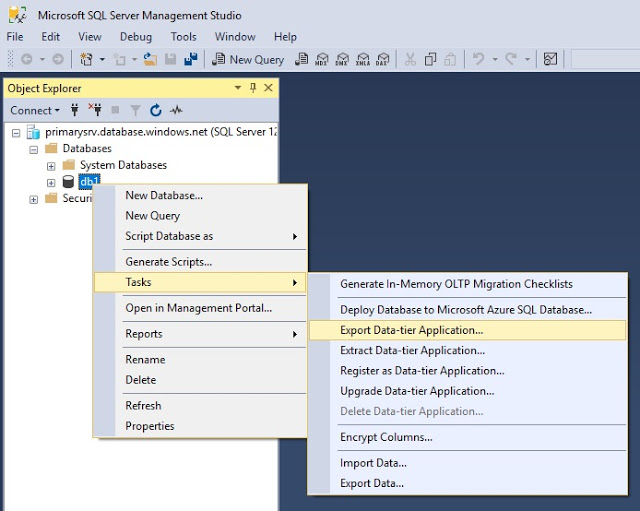Click the Cut scissors icon
Image resolution: width=640 pixels, height=511 pixels.
[410, 60]
